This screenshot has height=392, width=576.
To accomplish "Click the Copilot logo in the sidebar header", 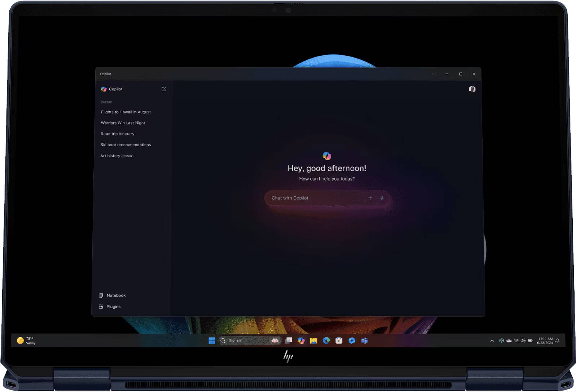I will point(104,89).
